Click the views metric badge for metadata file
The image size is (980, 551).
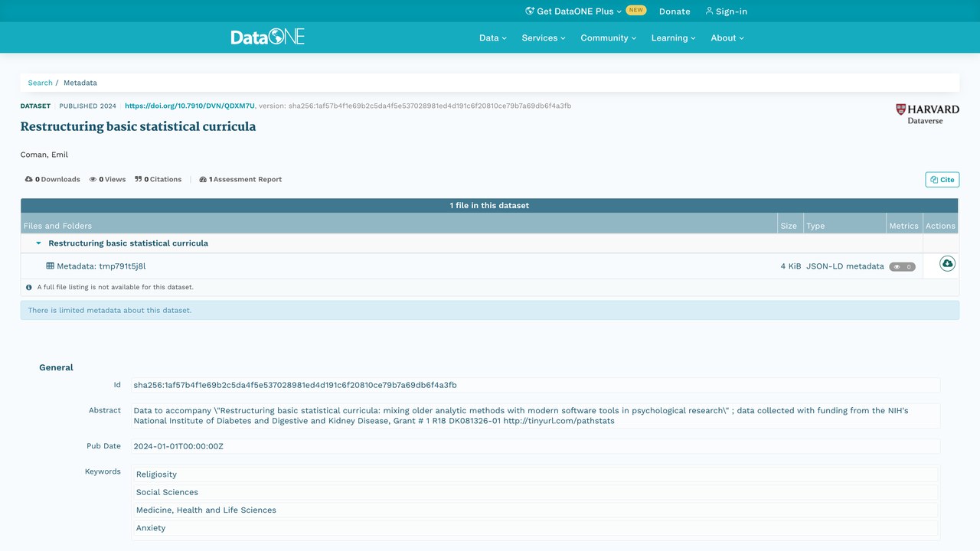tap(902, 267)
